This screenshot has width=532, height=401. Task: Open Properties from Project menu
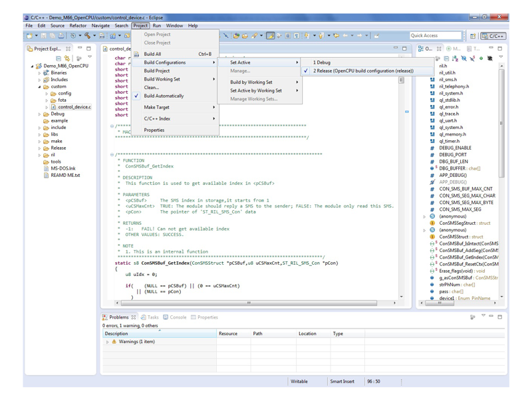(175, 130)
